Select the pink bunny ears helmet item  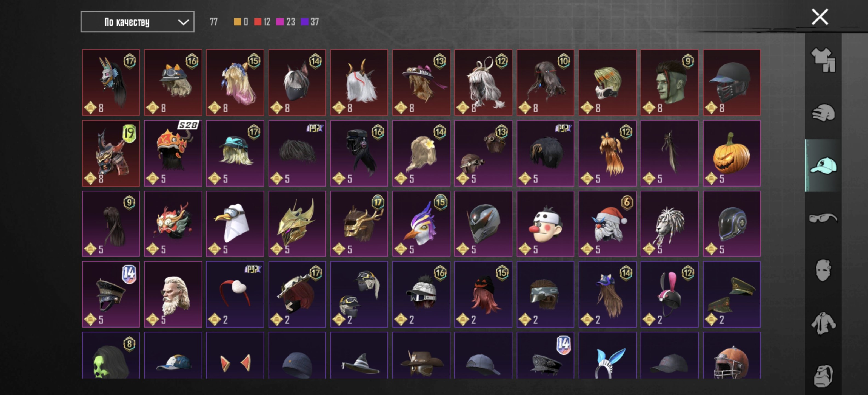point(670,295)
